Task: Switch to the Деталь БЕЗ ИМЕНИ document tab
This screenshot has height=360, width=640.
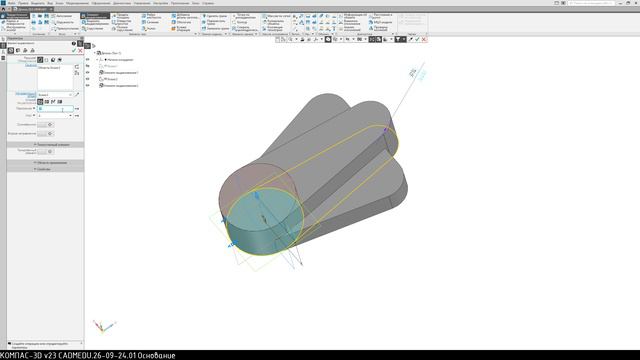Action: click(32, 9)
